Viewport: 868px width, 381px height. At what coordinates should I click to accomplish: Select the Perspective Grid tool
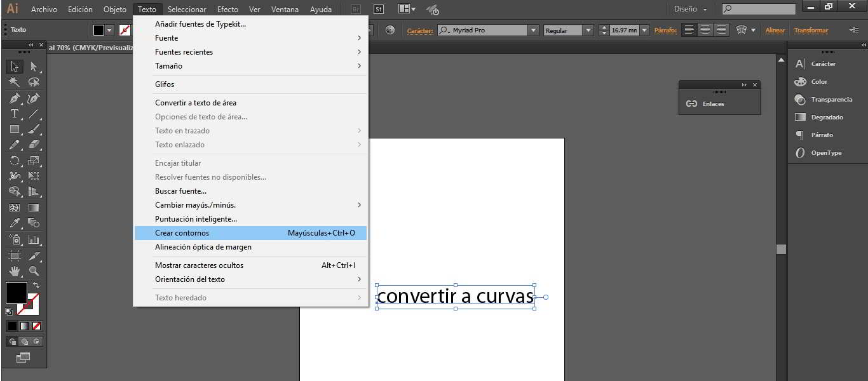(x=34, y=192)
